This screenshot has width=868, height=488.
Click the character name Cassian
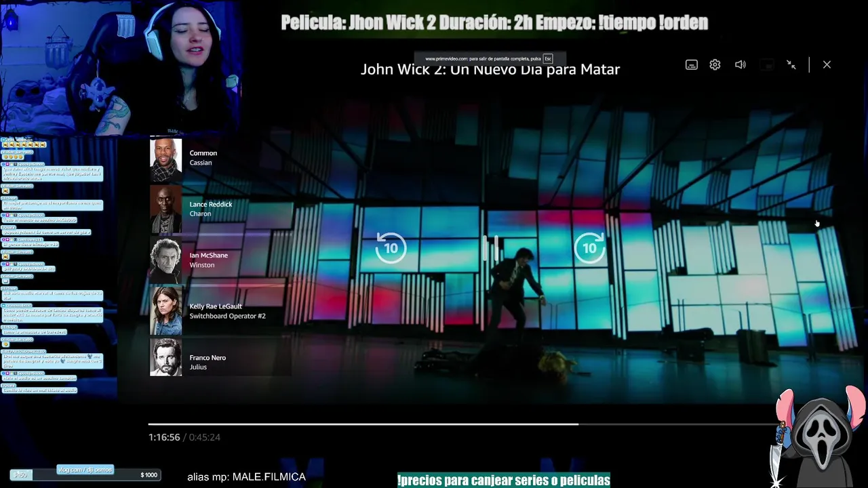[x=201, y=163]
